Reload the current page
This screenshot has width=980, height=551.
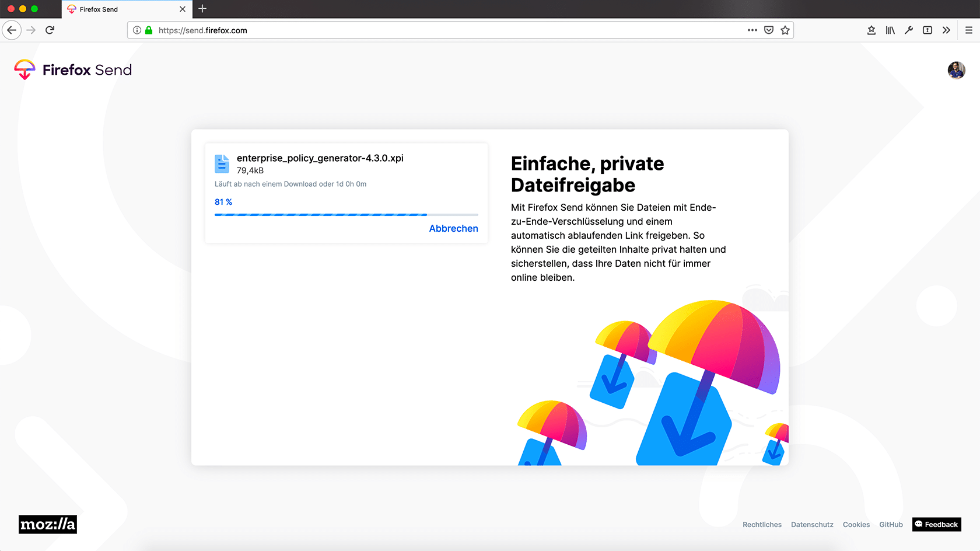point(50,30)
